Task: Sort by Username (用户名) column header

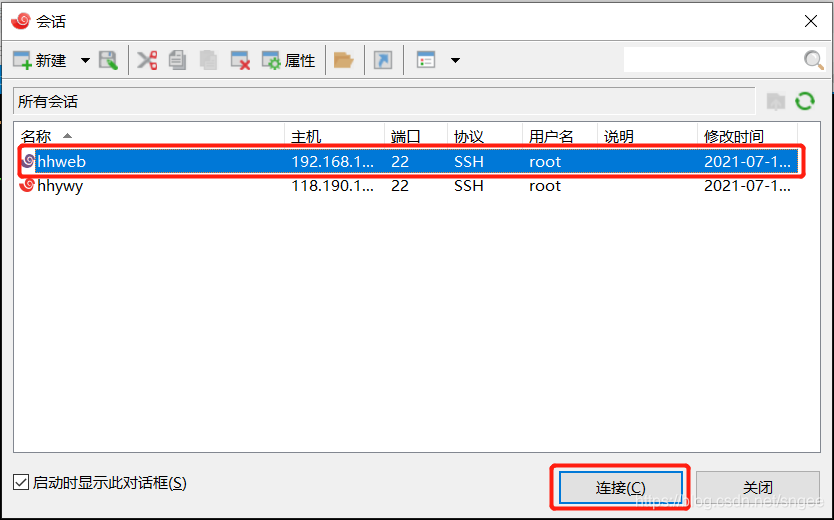Action: click(560, 136)
